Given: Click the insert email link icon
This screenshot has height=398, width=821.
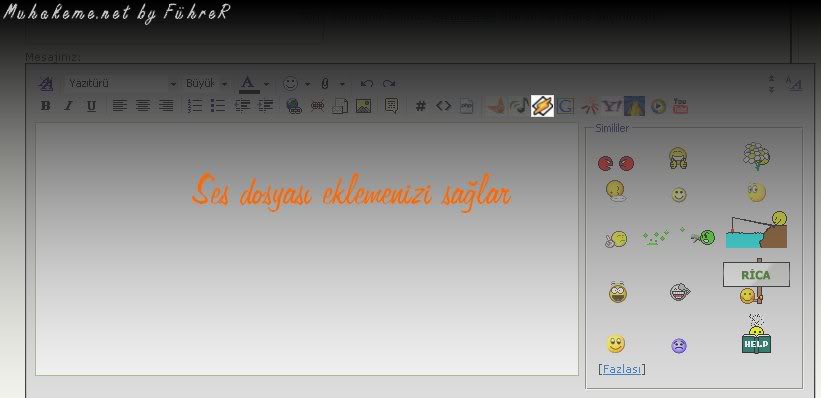Looking at the screenshot, I should (x=340, y=106).
